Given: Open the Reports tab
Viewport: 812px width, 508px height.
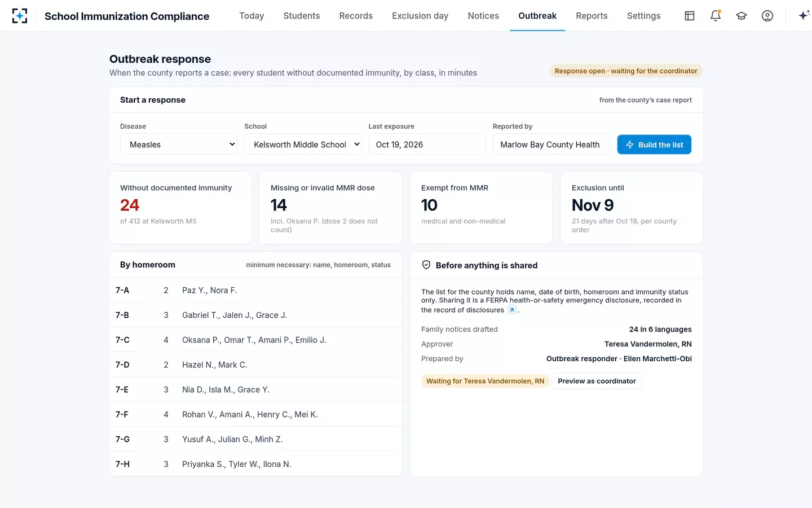Looking at the screenshot, I should [x=592, y=16].
